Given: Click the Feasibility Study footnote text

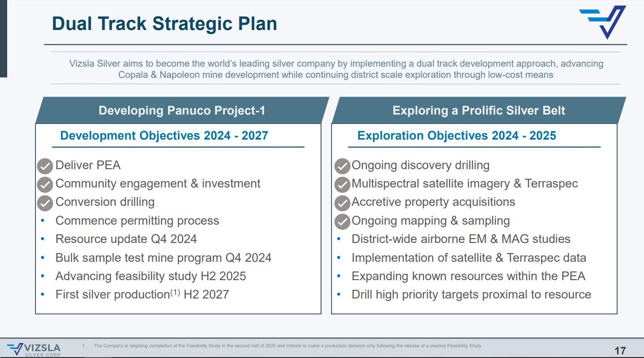Looking at the screenshot, I should point(288,345).
